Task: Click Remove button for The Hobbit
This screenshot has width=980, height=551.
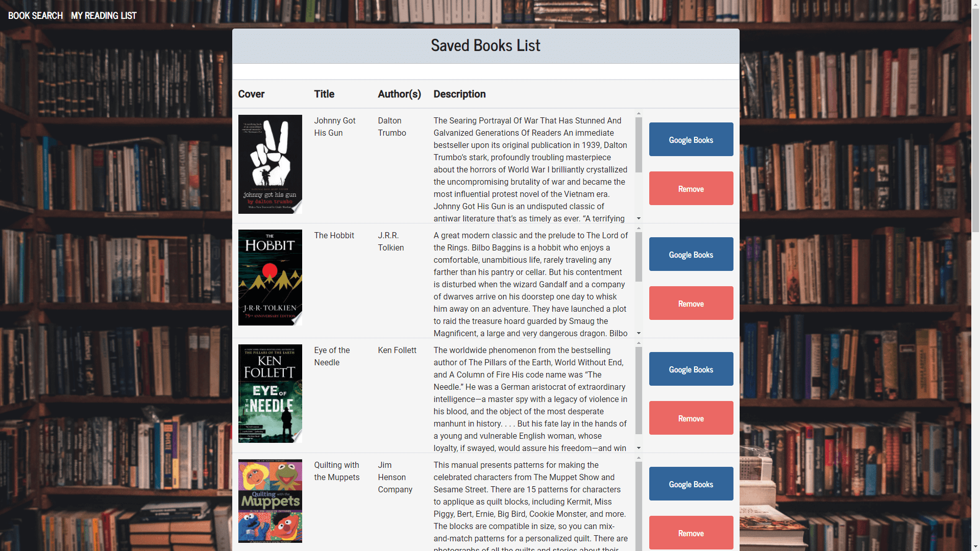Action: (x=691, y=304)
